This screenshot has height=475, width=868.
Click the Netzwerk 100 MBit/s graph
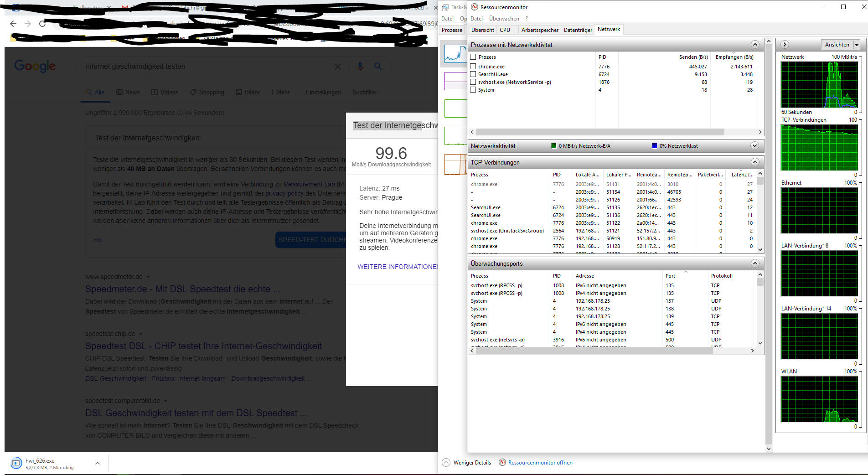(819, 84)
